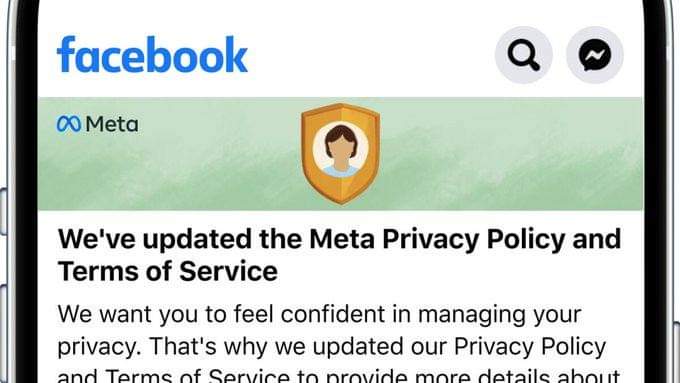Click the Meta wordmark text in banner
This screenshot has width=680, height=383.
pyautogui.click(x=112, y=124)
